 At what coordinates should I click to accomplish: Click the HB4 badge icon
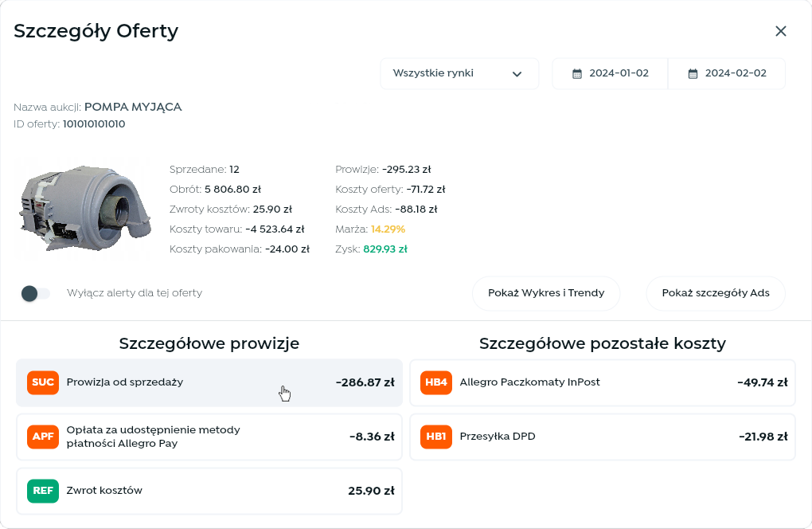point(436,382)
